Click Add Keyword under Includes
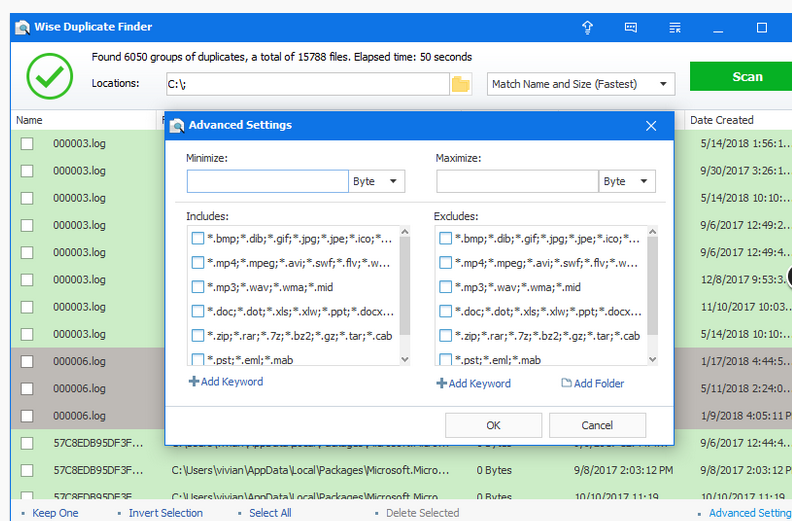Viewport: 792px width, 521px height. 231,382
